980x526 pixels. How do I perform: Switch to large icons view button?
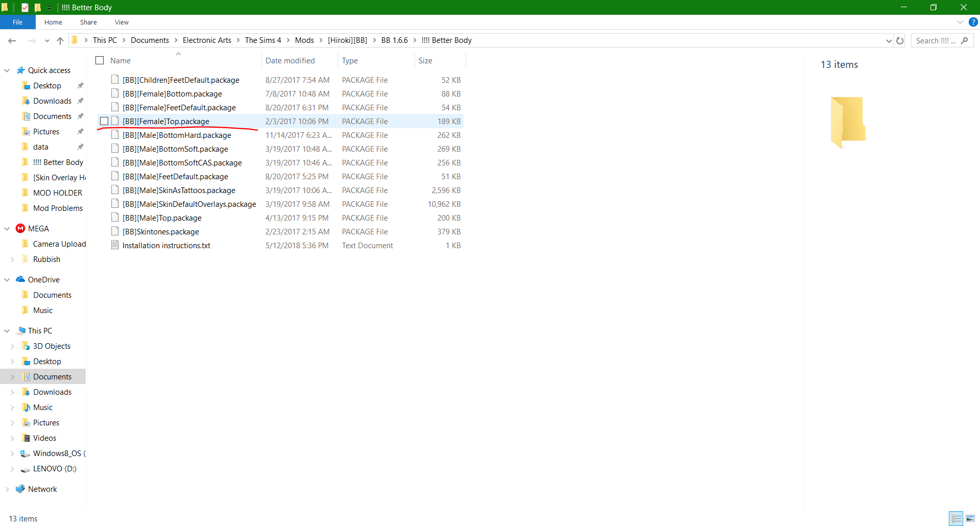pyautogui.click(x=970, y=518)
